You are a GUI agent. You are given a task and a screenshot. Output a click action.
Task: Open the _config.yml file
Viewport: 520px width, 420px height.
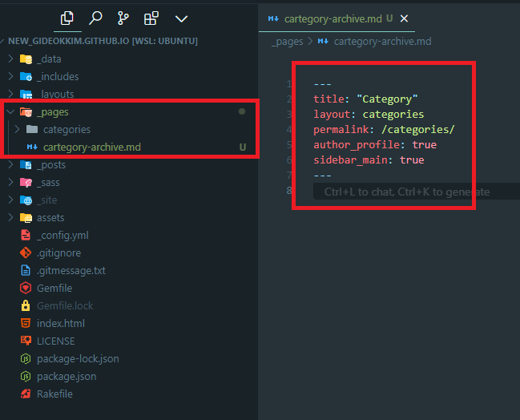tap(62, 235)
